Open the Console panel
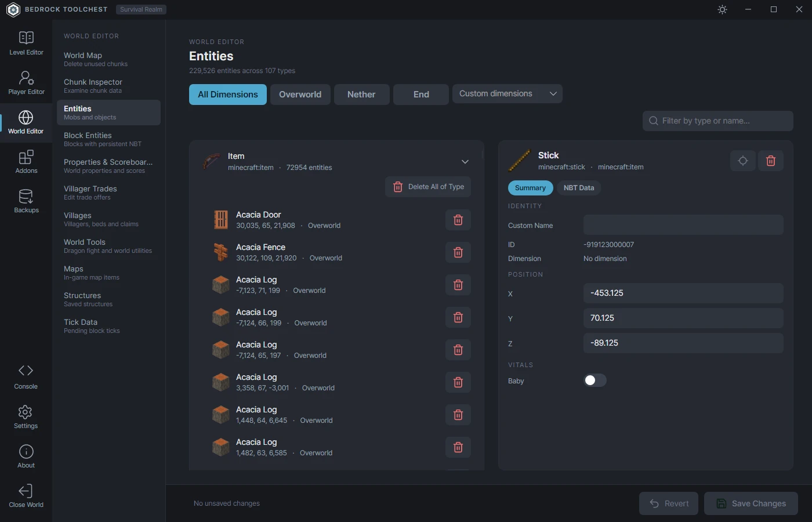The height and width of the screenshot is (522, 812). (x=26, y=378)
